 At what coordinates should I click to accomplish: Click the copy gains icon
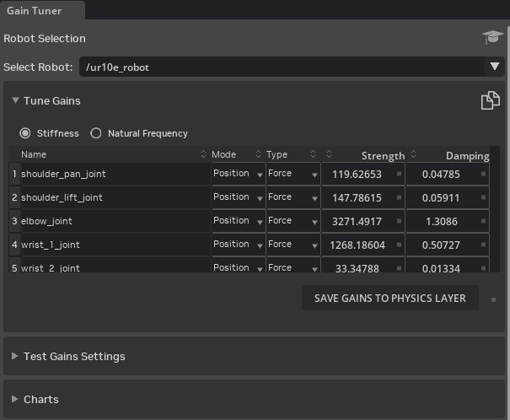click(490, 101)
